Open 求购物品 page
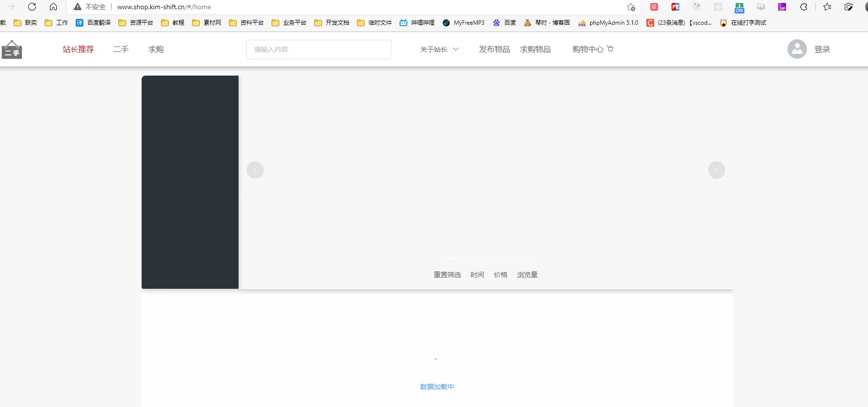Viewport: 868px width, 407px height. click(x=535, y=49)
